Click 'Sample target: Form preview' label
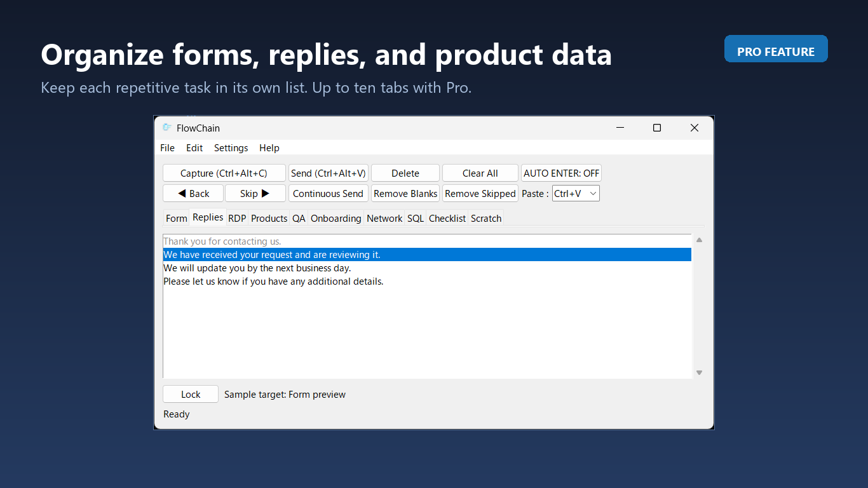This screenshot has width=868, height=488. [x=285, y=395]
